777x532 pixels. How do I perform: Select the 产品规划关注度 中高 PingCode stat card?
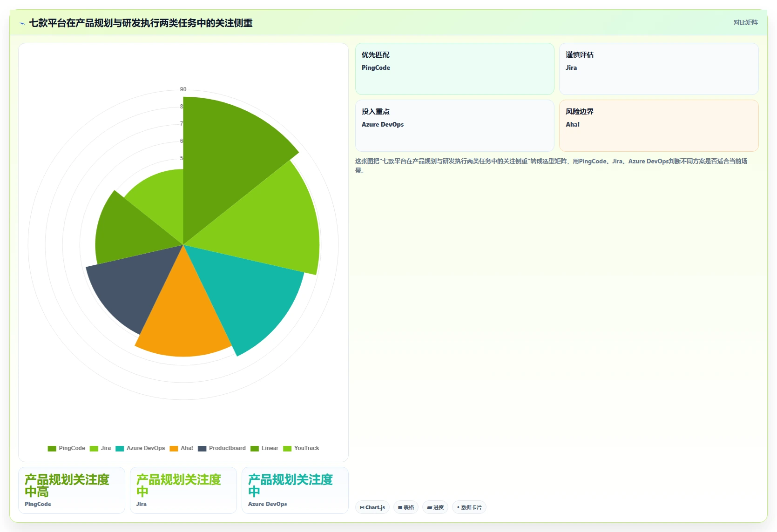[x=72, y=490]
